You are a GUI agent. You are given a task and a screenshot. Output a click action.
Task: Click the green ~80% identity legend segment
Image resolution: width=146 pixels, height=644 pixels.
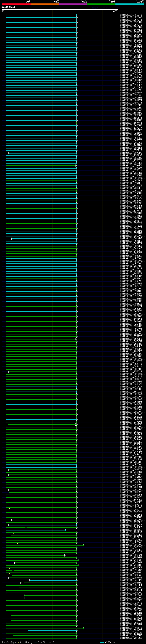[x=101, y=4]
